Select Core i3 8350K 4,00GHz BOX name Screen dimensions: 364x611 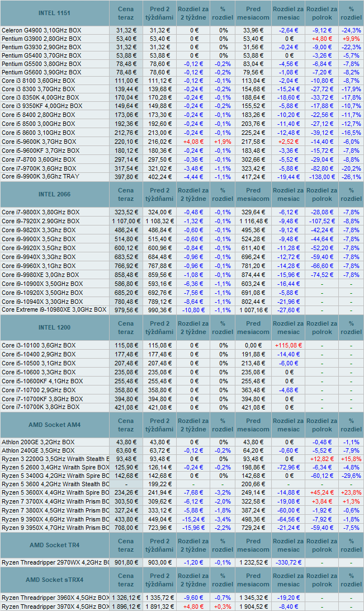(40, 98)
